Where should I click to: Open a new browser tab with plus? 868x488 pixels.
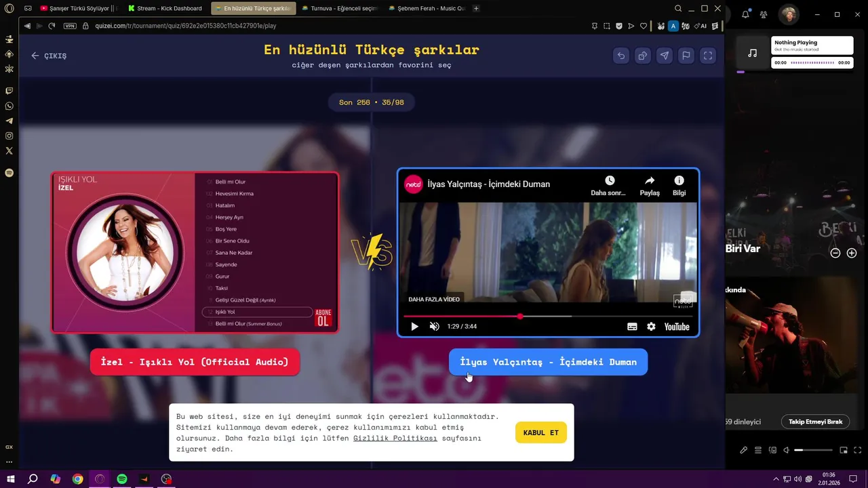coord(476,8)
